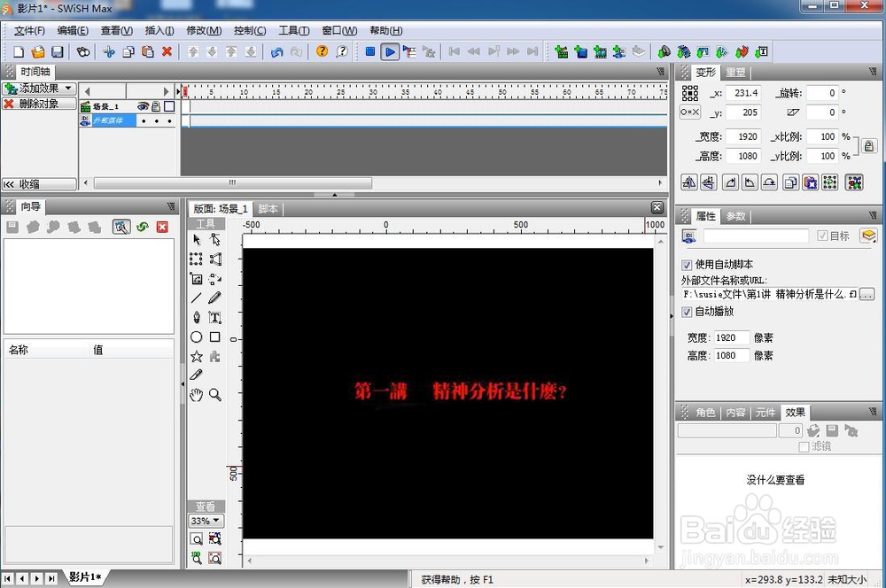Select the Text tool in the Tools panel
Viewport: 886px width, 588px height.
coord(216,317)
